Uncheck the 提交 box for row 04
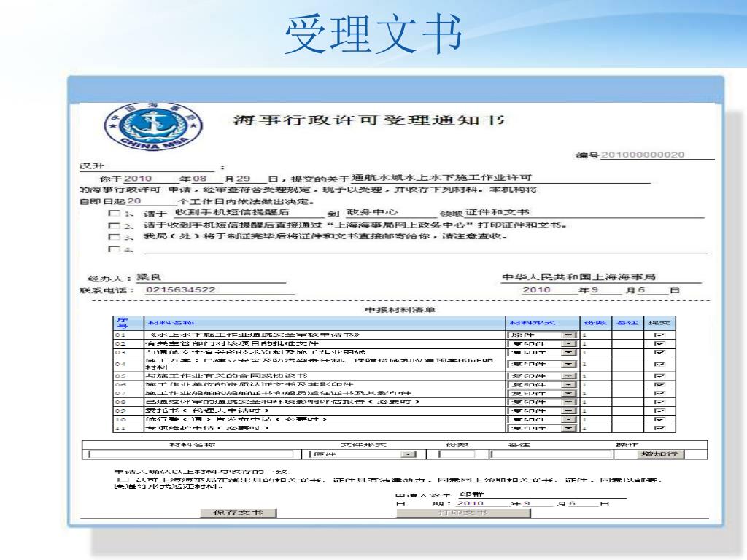Image resolution: width=747 pixels, height=560 pixels. [x=659, y=364]
